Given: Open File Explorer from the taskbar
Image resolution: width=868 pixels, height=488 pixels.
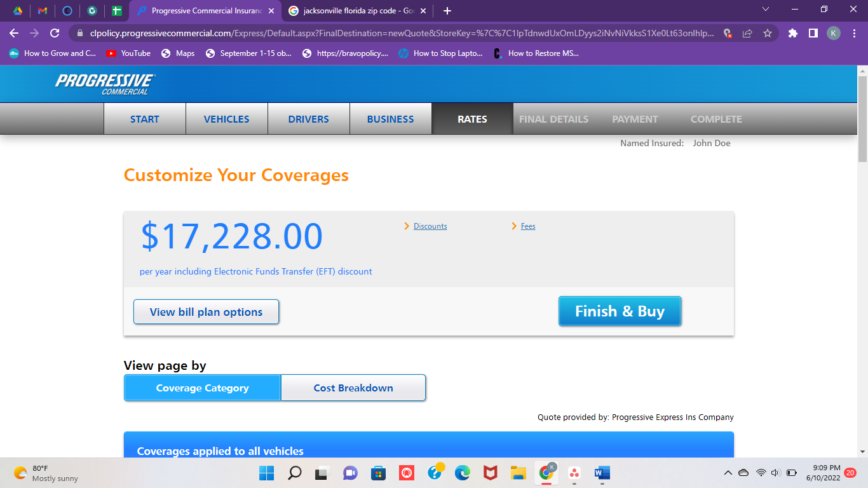Looking at the screenshot, I should click(x=518, y=473).
